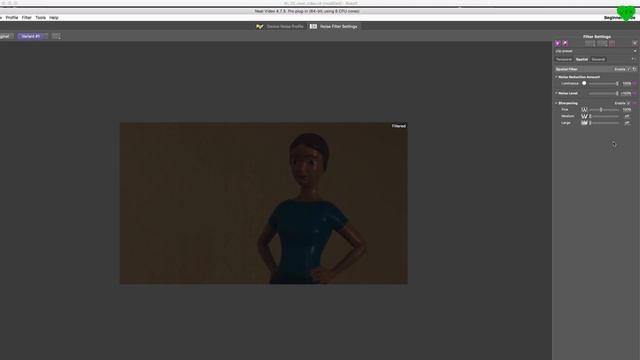Click the figurine preview image

(264, 203)
